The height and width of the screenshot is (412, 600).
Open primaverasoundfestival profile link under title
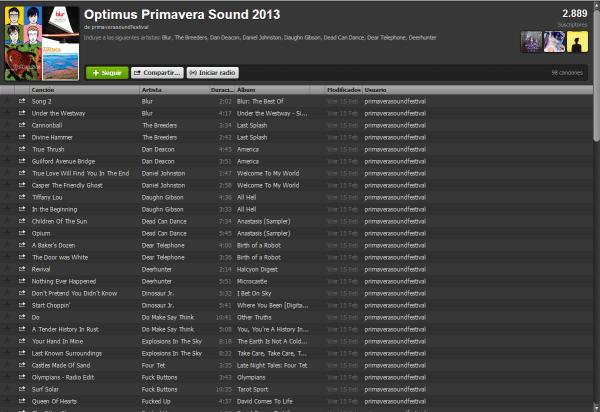(x=120, y=27)
